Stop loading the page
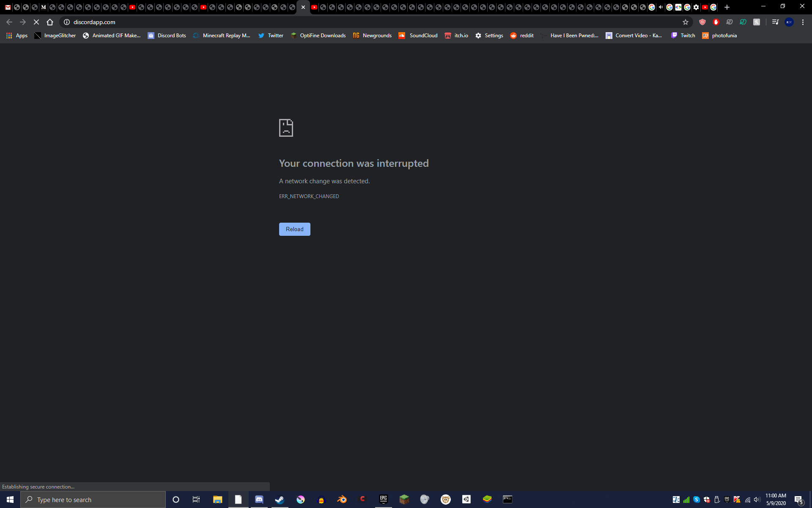This screenshot has height=508, width=812. point(36,22)
